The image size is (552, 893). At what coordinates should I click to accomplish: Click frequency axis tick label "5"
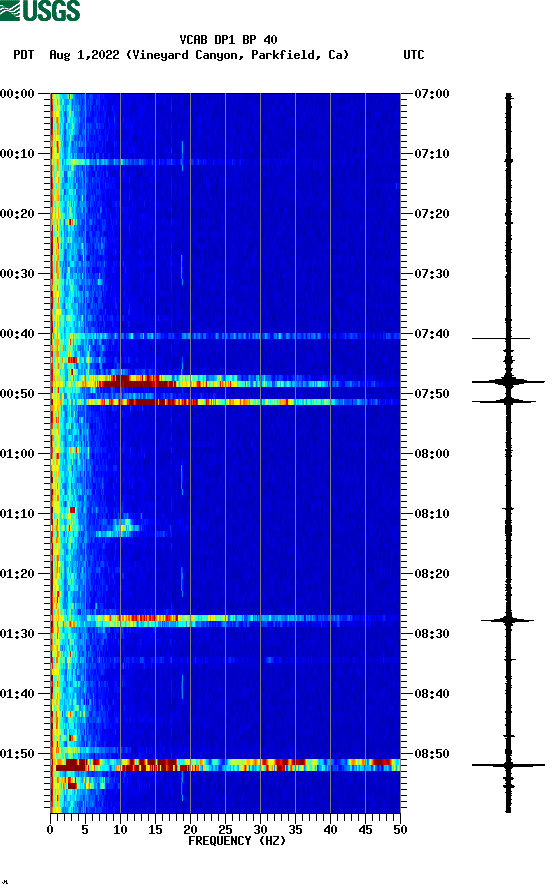(x=85, y=830)
